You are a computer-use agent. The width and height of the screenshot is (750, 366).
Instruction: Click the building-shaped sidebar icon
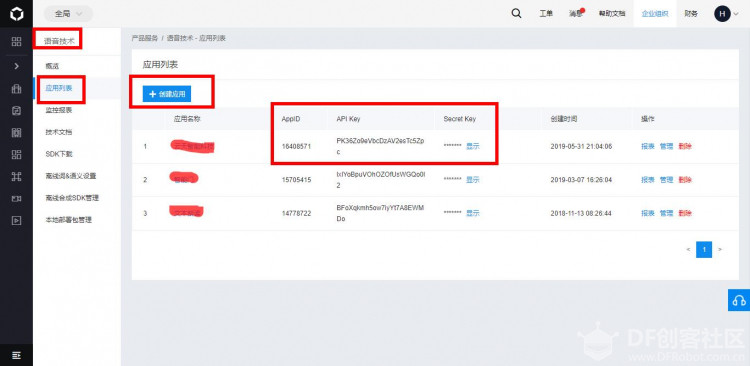pyautogui.click(x=16, y=89)
